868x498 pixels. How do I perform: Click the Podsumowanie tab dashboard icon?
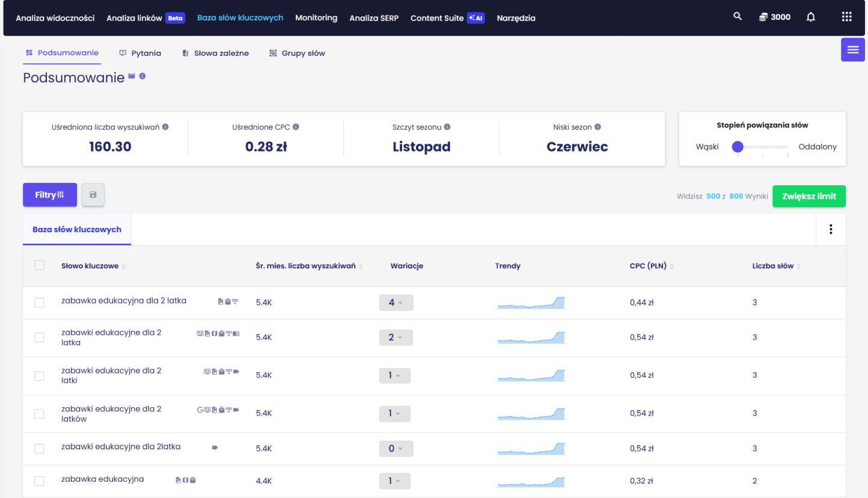(29, 53)
